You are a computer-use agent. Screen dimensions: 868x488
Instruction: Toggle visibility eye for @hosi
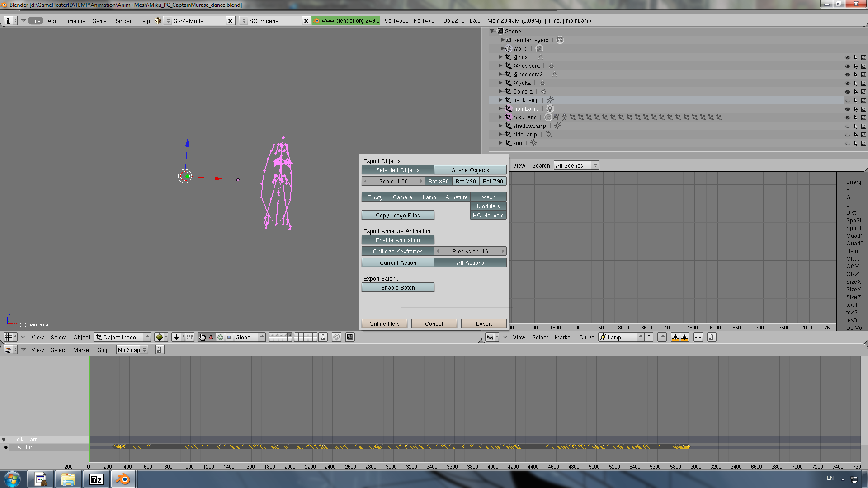(848, 57)
